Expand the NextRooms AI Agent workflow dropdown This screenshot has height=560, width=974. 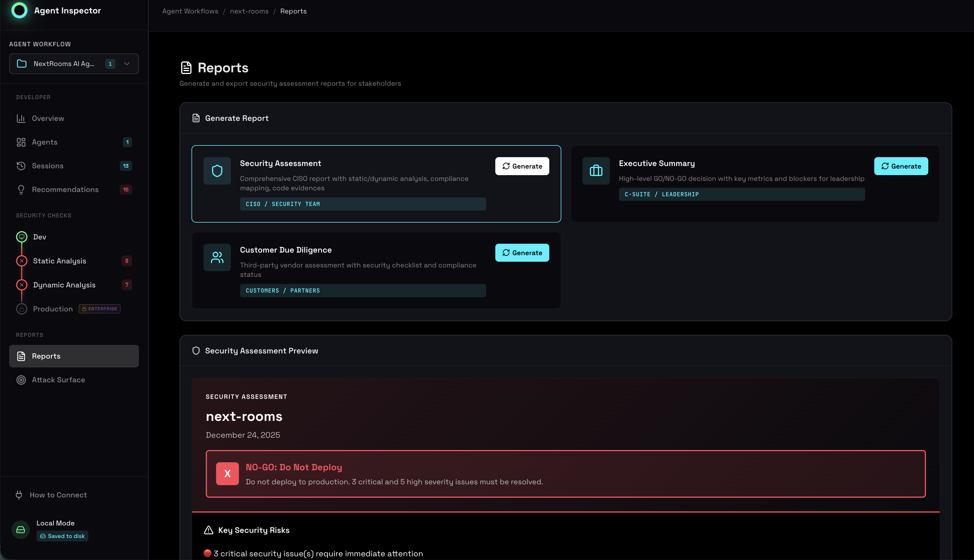(x=127, y=63)
